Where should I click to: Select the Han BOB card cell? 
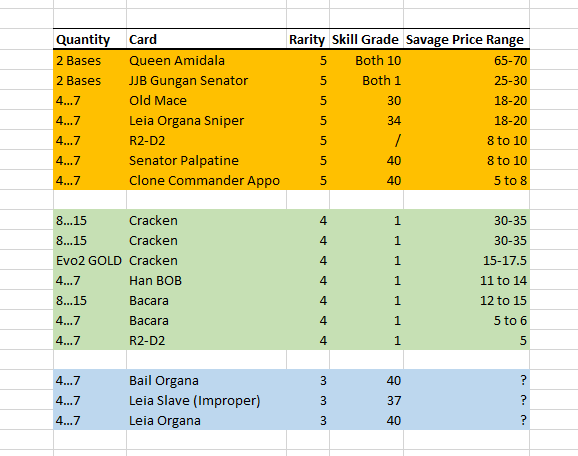pos(206,280)
